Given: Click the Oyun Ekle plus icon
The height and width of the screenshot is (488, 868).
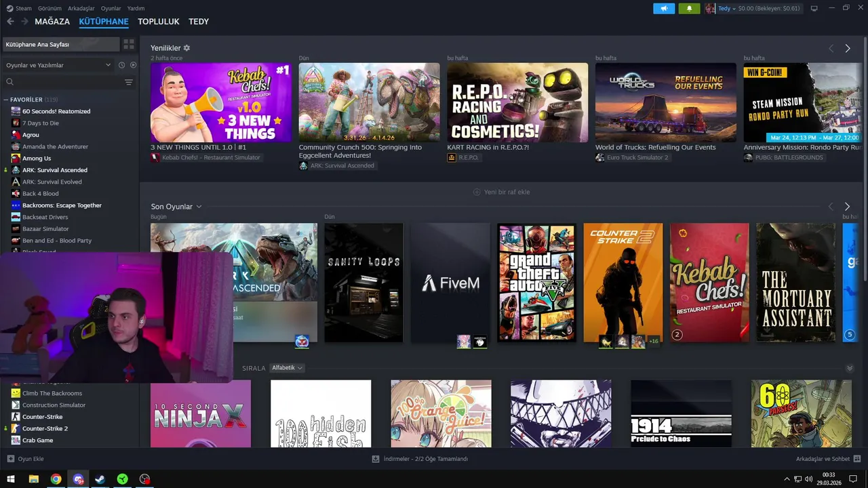Looking at the screenshot, I should coord(10,459).
